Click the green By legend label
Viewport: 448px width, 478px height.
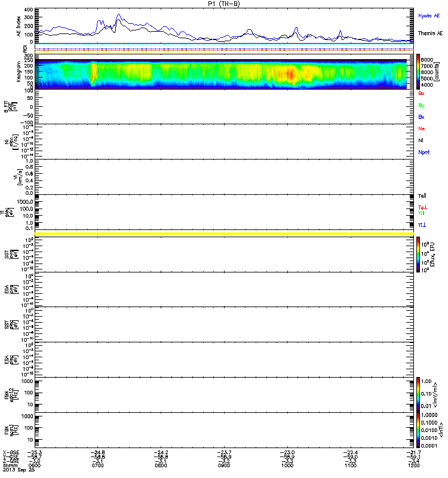click(421, 105)
